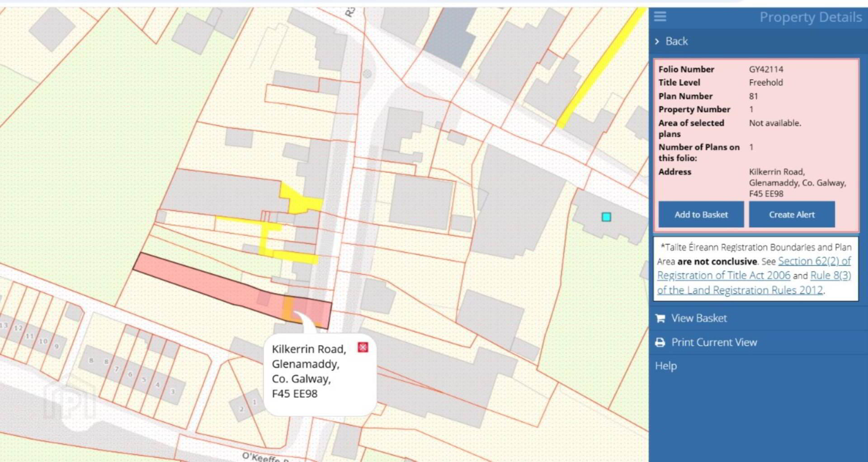Click the Property Details panel title
This screenshot has width=868, height=462.
(810, 17)
